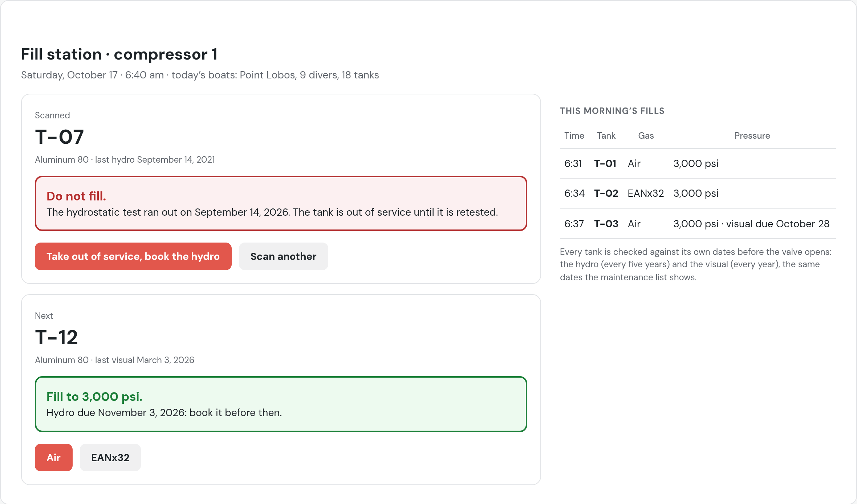Click the T-07 scanned tank heading
Screen dimensions: 857x504
tap(60, 137)
